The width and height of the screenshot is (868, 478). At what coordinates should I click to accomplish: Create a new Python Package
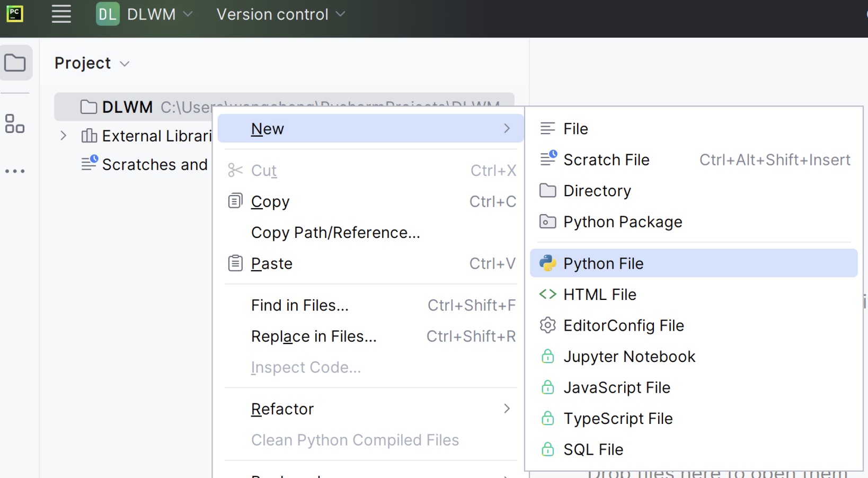pos(694,222)
